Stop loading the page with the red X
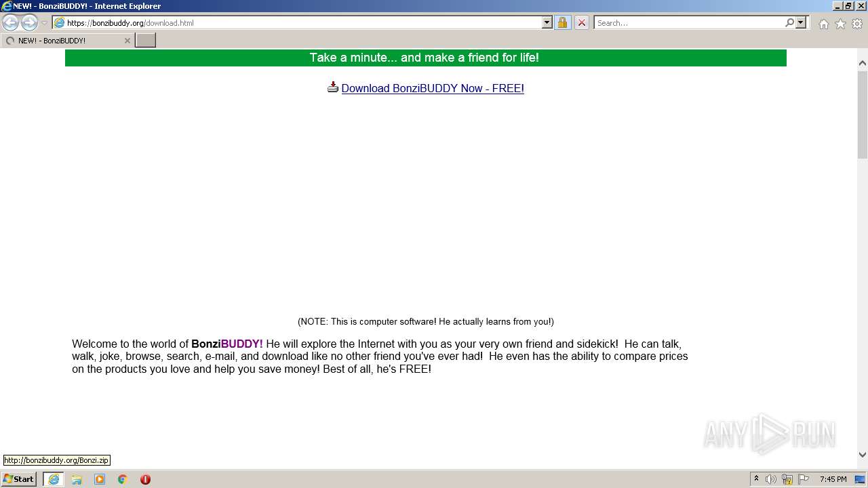Viewport: 868px width, 488px height. coord(582,22)
